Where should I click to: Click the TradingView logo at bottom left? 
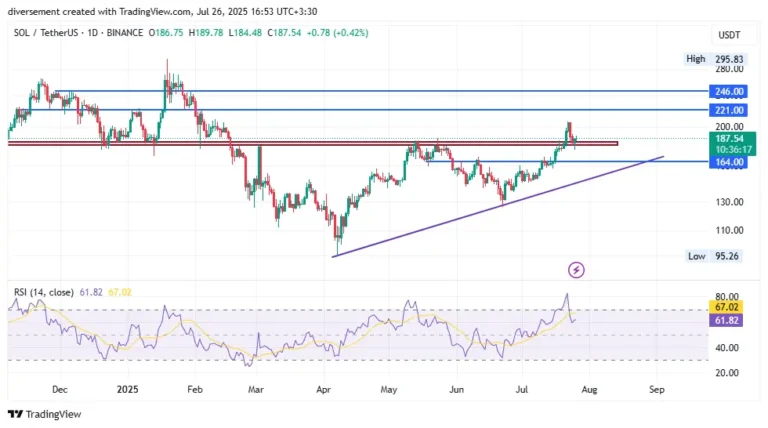coord(44,414)
